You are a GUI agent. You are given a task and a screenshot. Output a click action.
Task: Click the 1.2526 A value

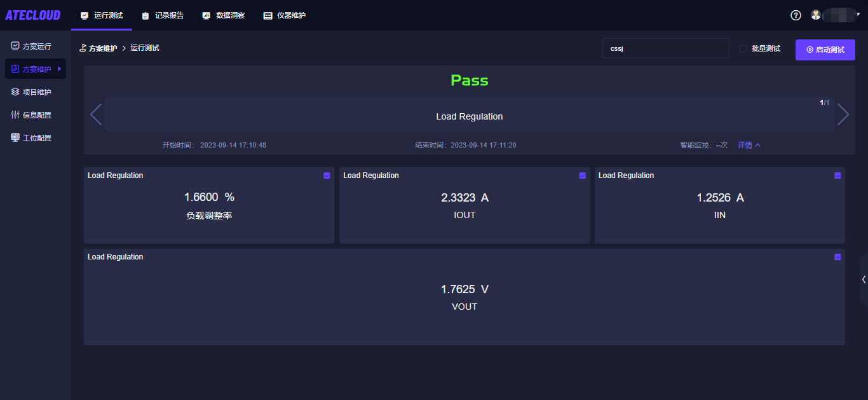click(720, 198)
